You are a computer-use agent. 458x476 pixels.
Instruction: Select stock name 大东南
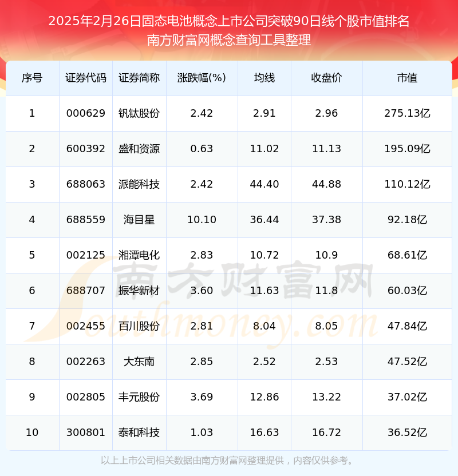(139, 362)
